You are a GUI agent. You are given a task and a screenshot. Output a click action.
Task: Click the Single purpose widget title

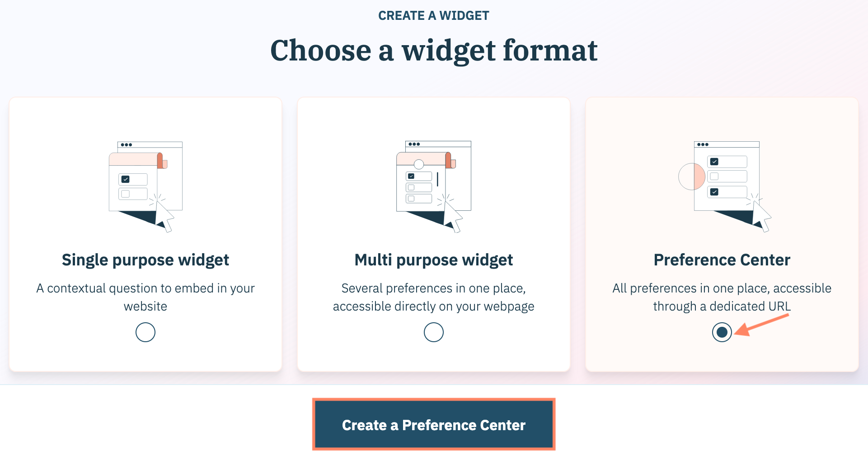click(x=145, y=260)
